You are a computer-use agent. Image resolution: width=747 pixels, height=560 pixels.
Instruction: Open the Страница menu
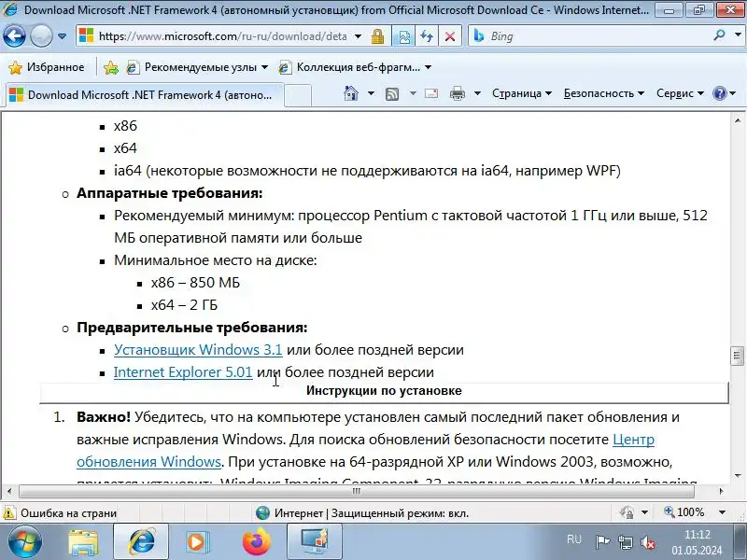click(x=522, y=93)
